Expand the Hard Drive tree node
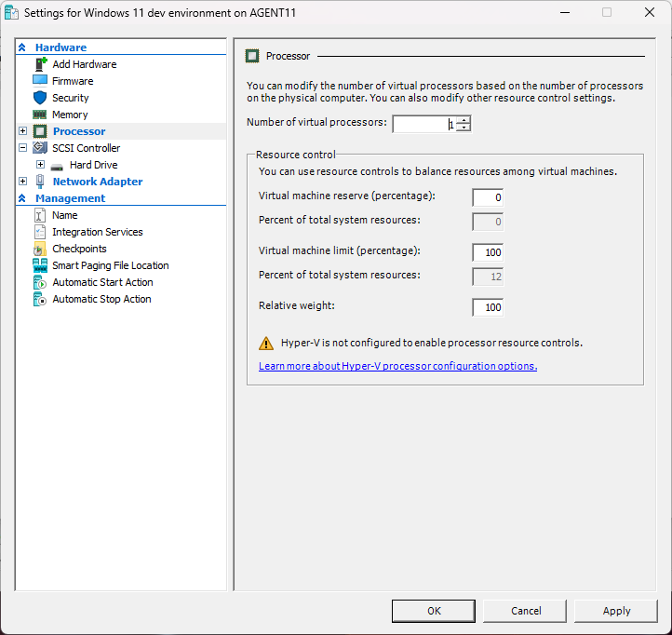Image resolution: width=672 pixels, height=635 pixels. point(40,165)
